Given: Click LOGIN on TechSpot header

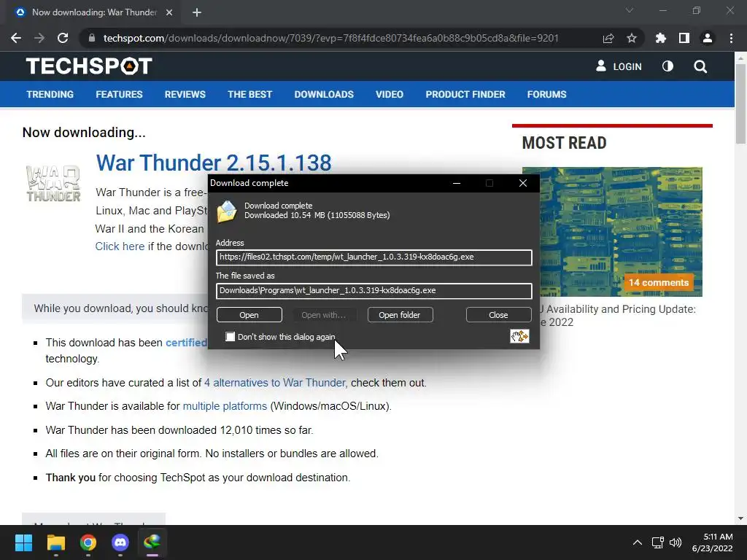Looking at the screenshot, I should point(619,66).
